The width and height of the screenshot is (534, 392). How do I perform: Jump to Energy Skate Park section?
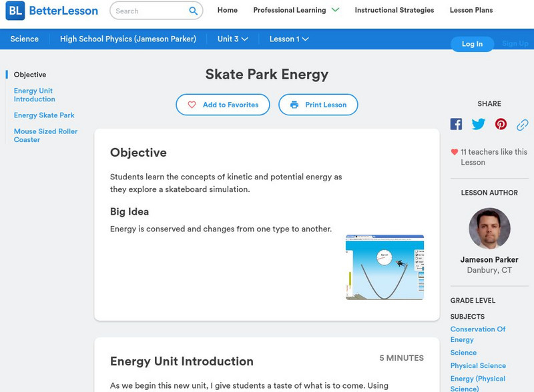point(44,115)
